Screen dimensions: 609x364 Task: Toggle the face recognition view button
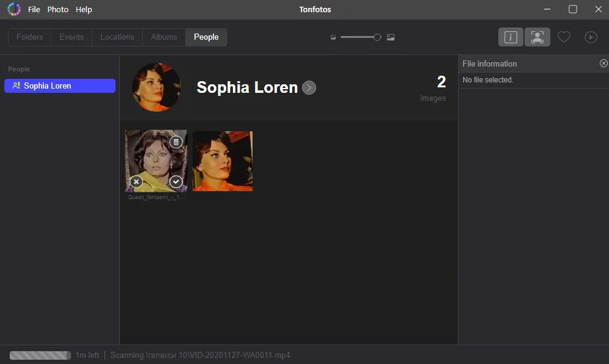pos(537,37)
